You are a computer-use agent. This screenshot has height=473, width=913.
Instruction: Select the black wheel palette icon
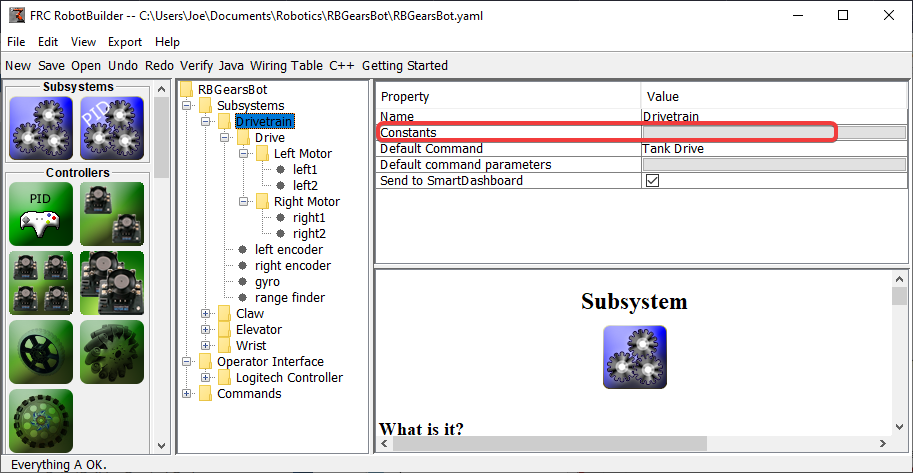tap(41, 352)
